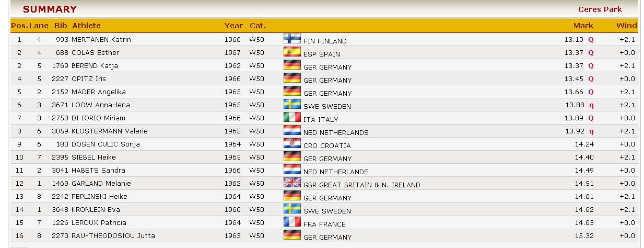Screen dimensions: 644x248
Task: Click the France flag icon
Action: (x=292, y=222)
